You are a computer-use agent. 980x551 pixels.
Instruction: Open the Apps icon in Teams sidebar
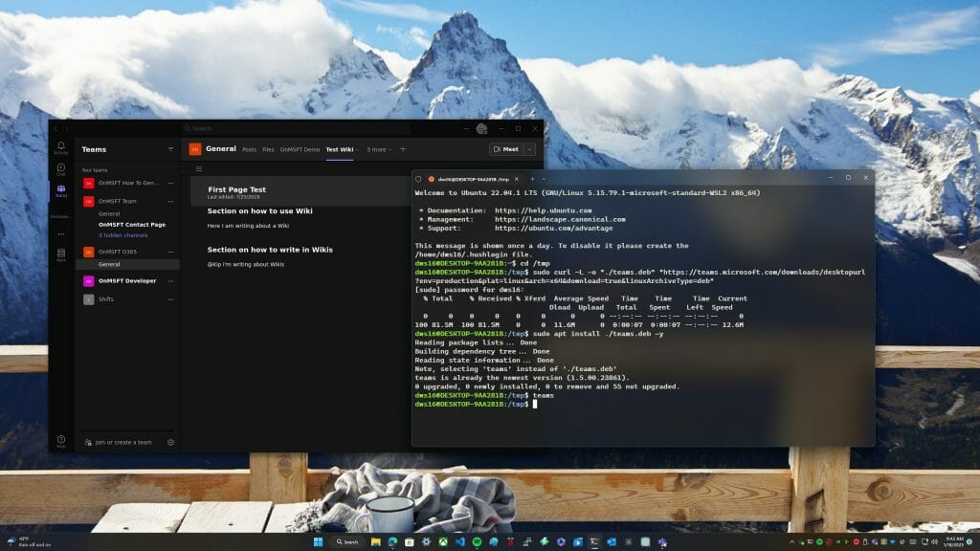pos(60,254)
